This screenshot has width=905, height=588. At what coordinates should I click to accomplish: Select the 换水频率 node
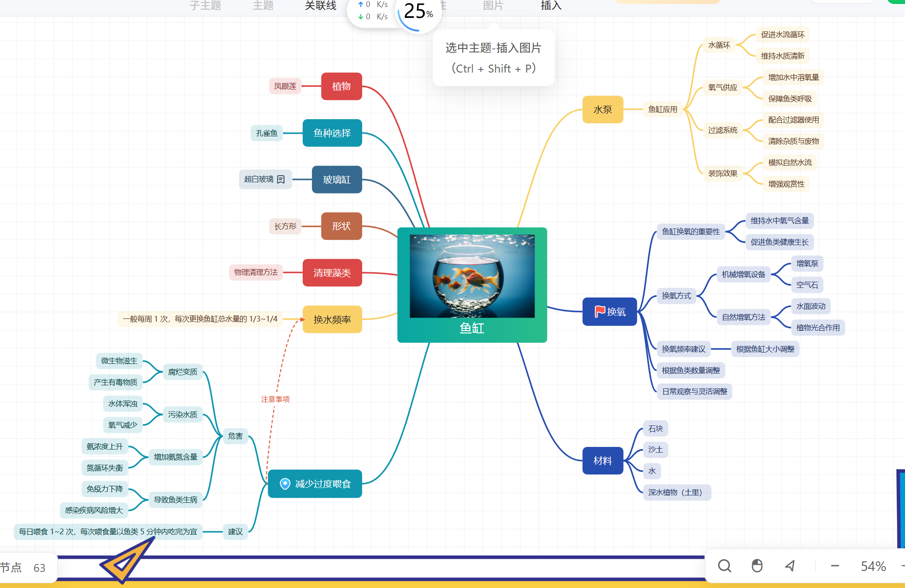coord(332,319)
